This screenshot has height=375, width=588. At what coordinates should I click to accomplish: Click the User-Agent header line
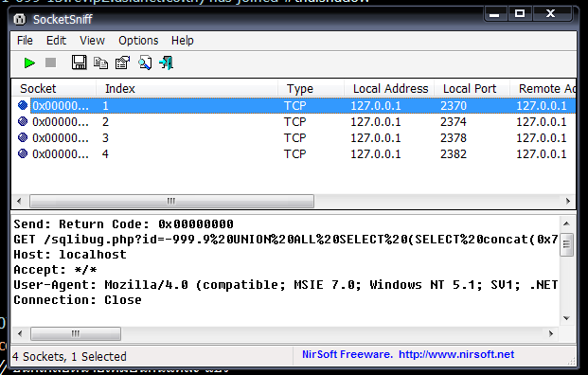pyautogui.click(x=286, y=285)
